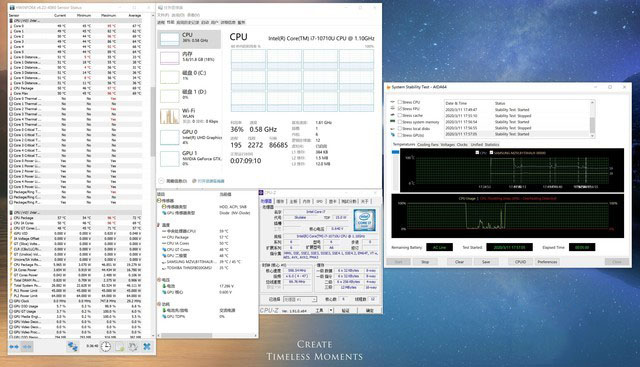Click the HWiNFO clock reset timer icon
This screenshot has width=640, height=367.
click(106, 347)
